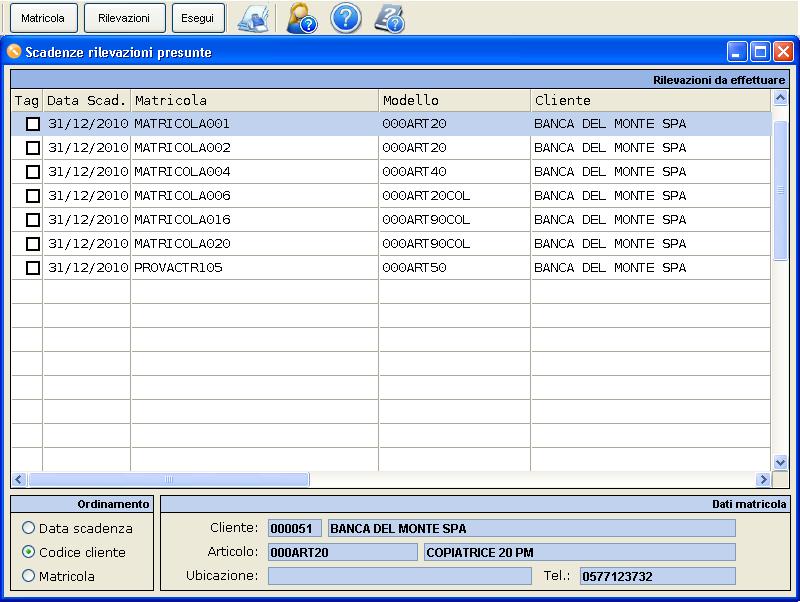
Task: Maximize the Scadenze rilevazioni presunte window
Action: tap(760, 52)
